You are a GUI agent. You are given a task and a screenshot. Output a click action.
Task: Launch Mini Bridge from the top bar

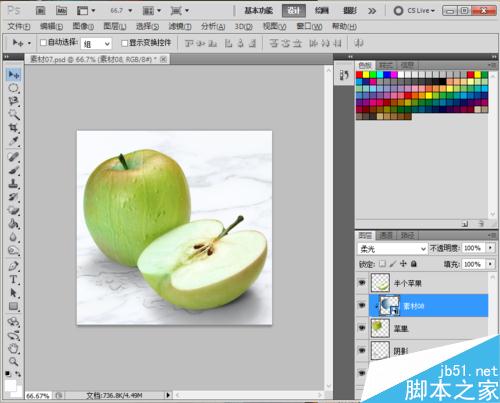coord(62,11)
